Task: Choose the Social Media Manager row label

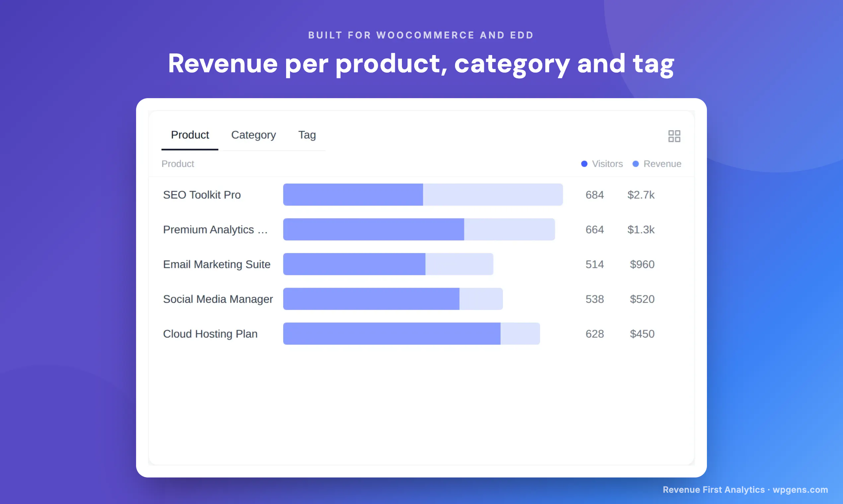Action: click(x=218, y=299)
